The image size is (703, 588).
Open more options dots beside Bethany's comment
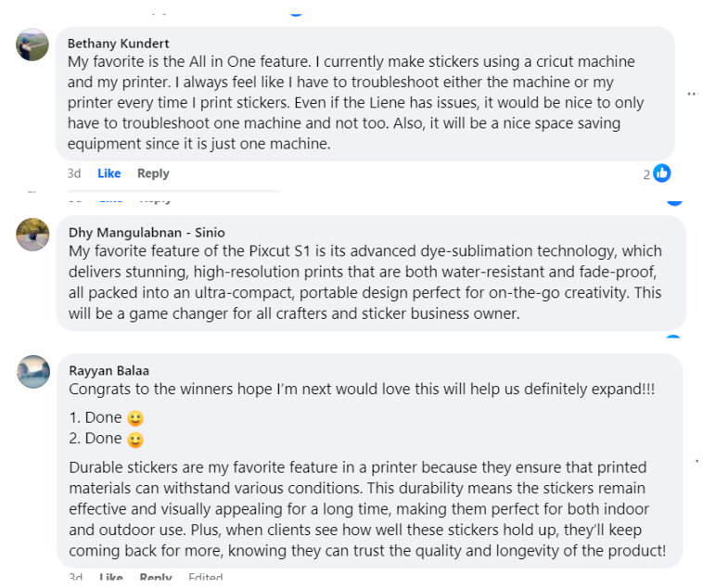[x=692, y=94]
